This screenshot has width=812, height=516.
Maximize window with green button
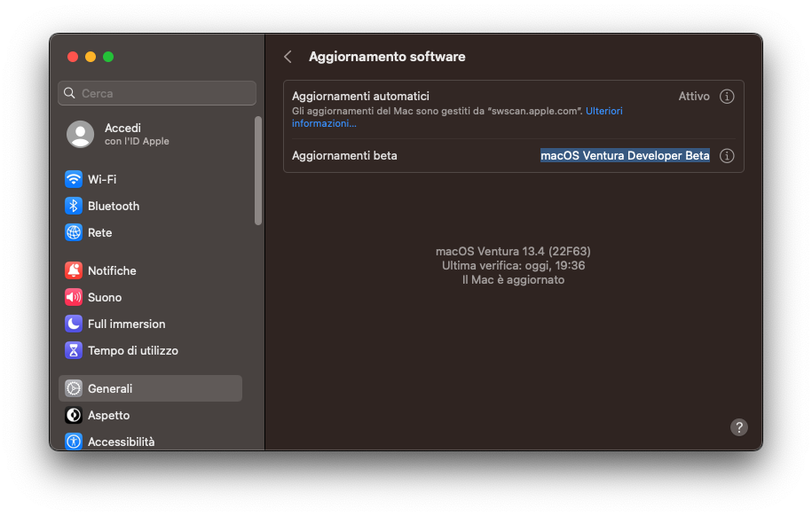pyautogui.click(x=108, y=57)
